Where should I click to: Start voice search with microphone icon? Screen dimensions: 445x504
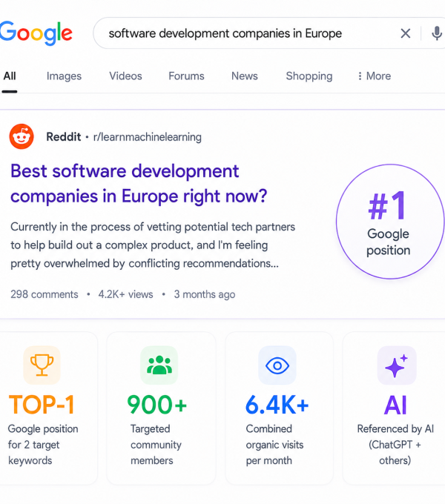point(437,33)
